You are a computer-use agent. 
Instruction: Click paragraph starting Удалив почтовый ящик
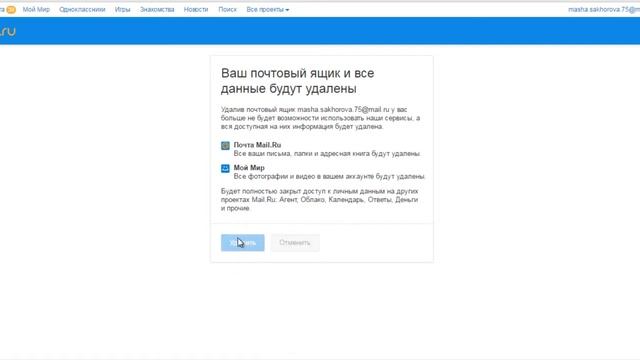pyautogui.click(x=320, y=118)
